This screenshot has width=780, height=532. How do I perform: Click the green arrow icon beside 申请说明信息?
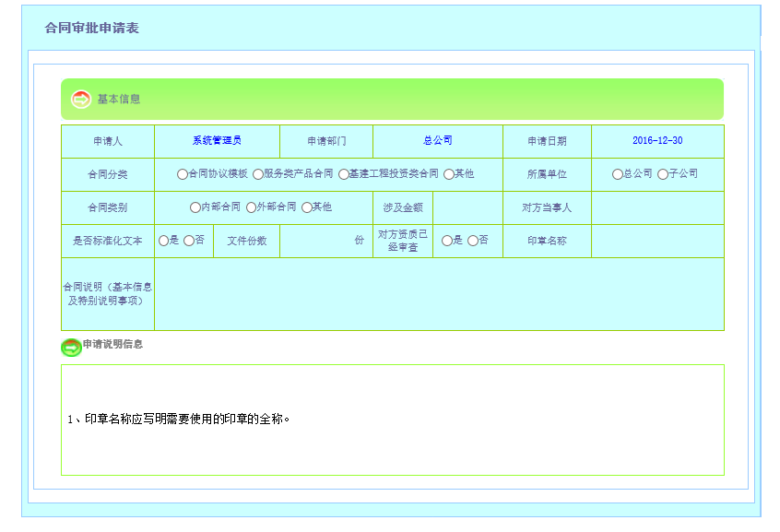pos(71,347)
